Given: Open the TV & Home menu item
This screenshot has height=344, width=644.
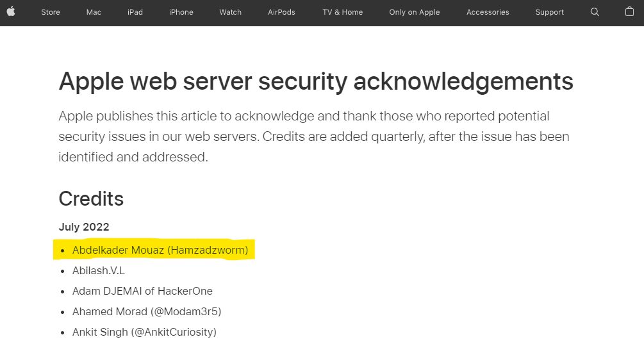Looking at the screenshot, I should tap(343, 12).
